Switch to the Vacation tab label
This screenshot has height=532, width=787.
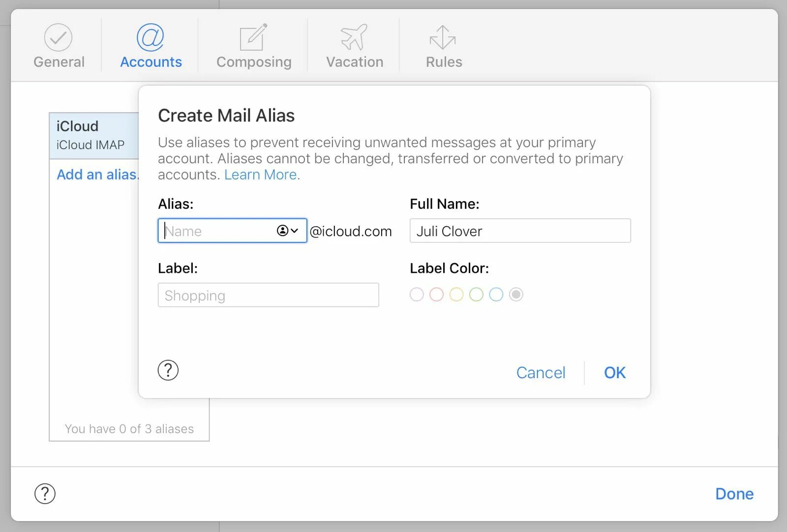coord(355,62)
